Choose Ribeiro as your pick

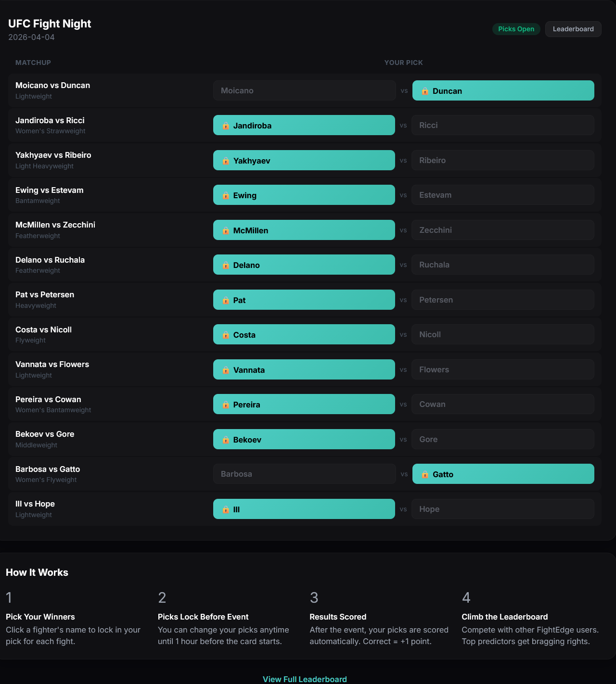503,160
